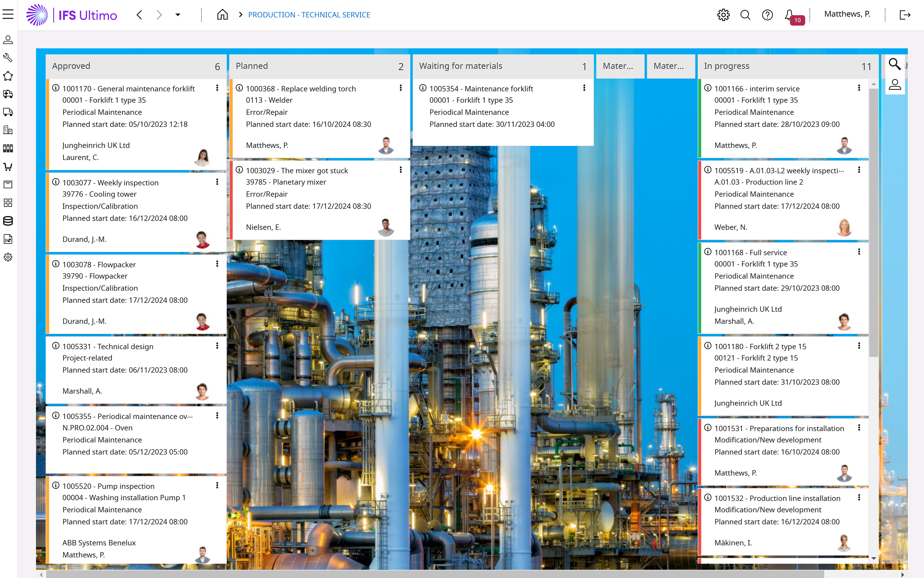Select the Maintenance wrench icon in the sidebar
This screenshot has width=924, height=578.
pyautogui.click(x=8, y=58)
